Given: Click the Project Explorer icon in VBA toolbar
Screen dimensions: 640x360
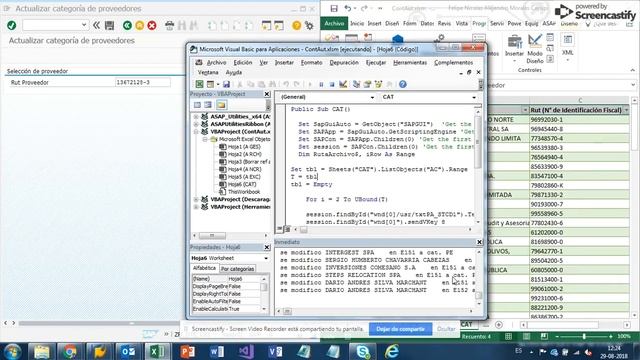Looking at the screenshot, I should click(356, 84).
